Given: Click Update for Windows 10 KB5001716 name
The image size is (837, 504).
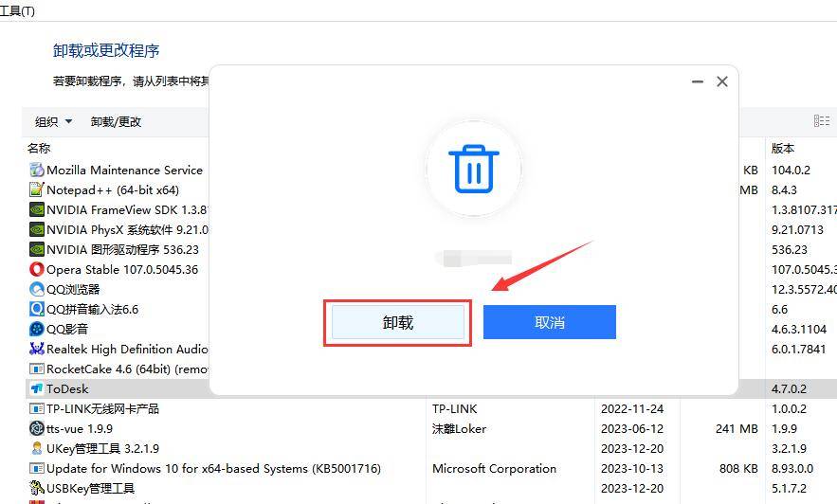Looking at the screenshot, I should click(x=213, y=469).
